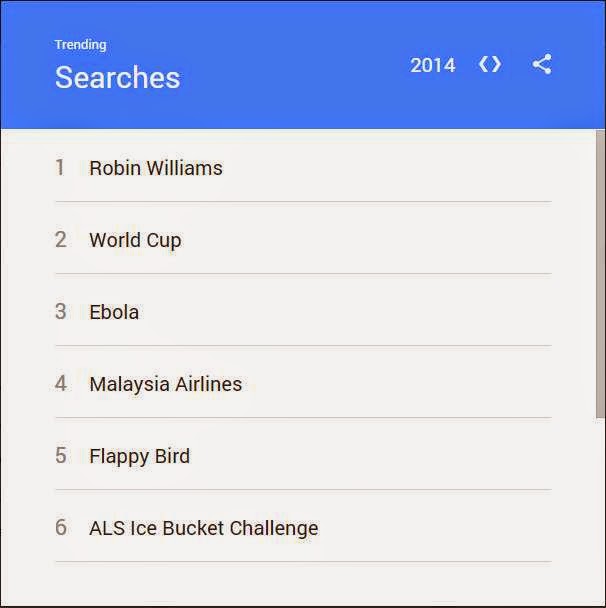This screenshot has width=606, height=608.
Task: Click the small Trending label
Action: point(80,44)
